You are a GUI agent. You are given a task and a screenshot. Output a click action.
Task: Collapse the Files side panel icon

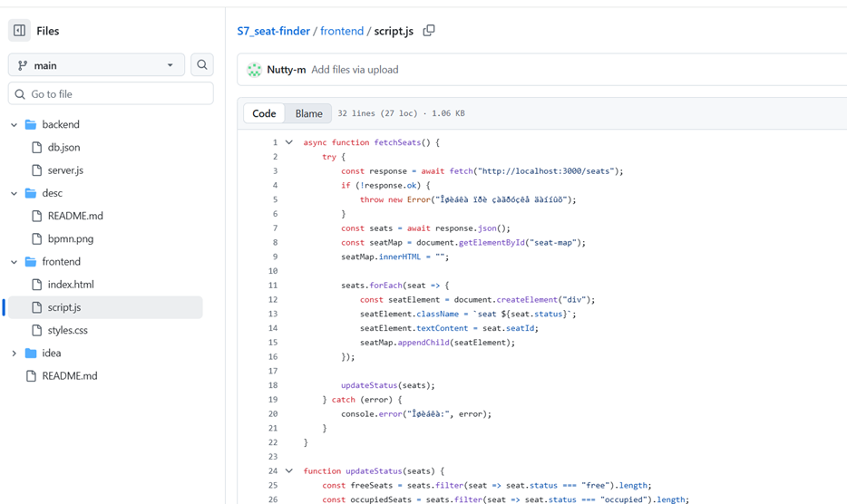pos(19,31)
